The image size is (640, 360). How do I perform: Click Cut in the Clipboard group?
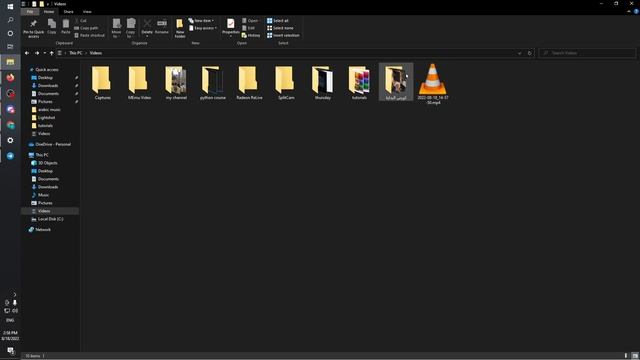tap(80, 20)
